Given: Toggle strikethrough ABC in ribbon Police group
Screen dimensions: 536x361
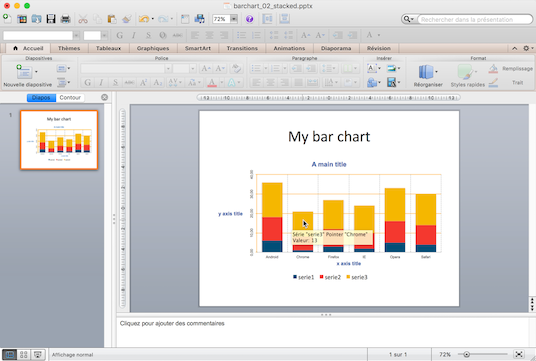Looking at the screenshot, I should [129, 82].
